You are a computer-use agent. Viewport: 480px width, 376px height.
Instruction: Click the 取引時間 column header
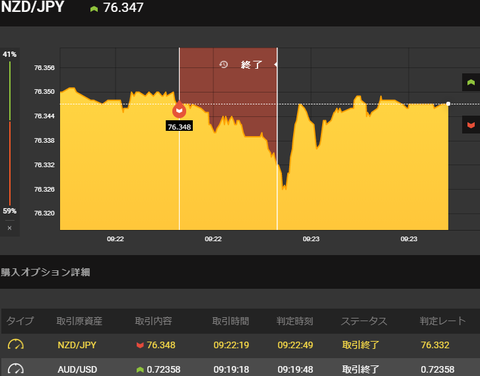tap(231, 321)
